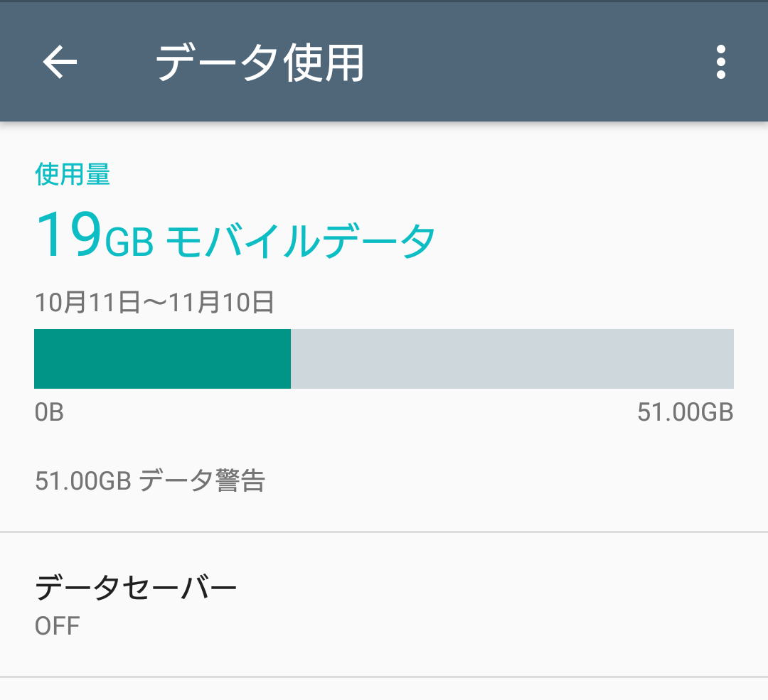This screenshot has height=700, width=768.
Task: Tap the large 19 usage number
Action: [69, 235]
